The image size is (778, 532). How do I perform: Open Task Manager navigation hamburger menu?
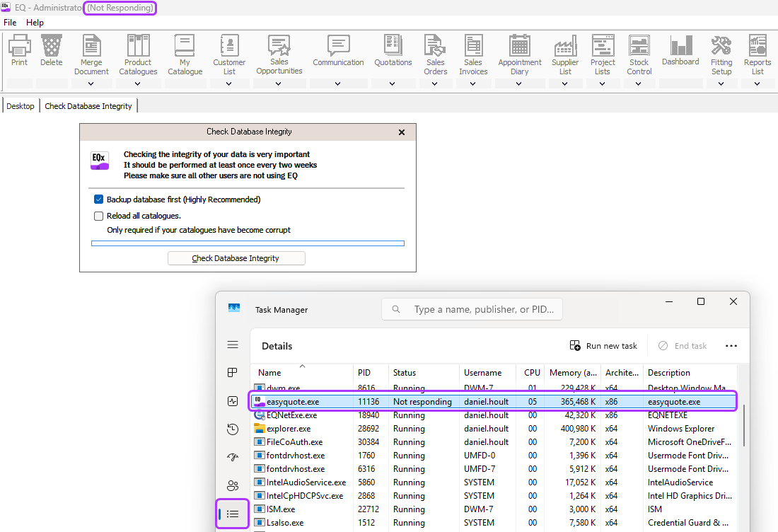233,345
